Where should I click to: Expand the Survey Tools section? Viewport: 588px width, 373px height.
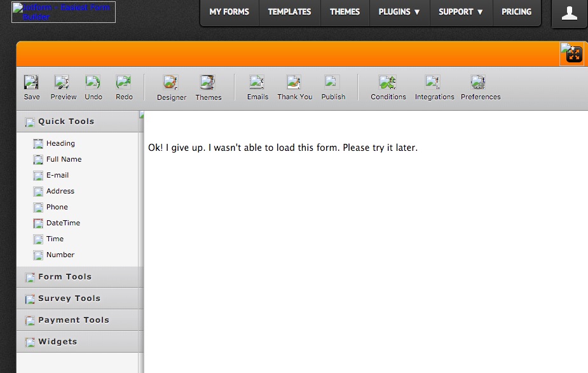tap(69, 299)
